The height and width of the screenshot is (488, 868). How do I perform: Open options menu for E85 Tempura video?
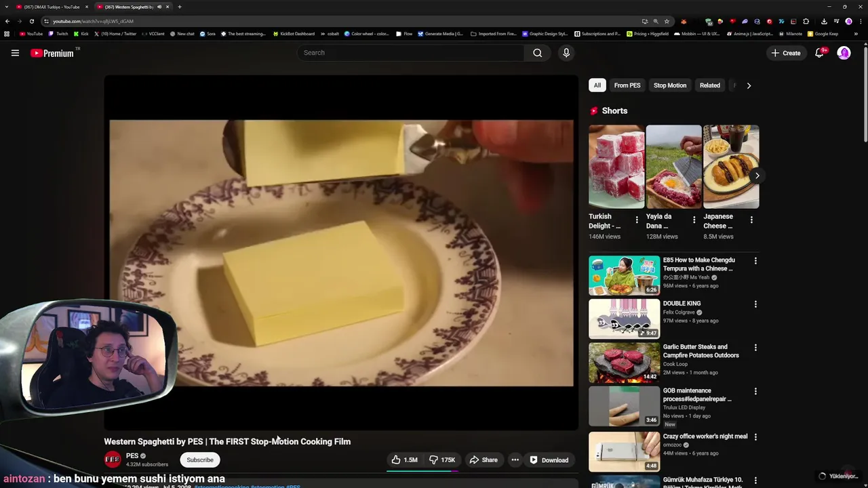pyautogui.click(x=755, y=260)
